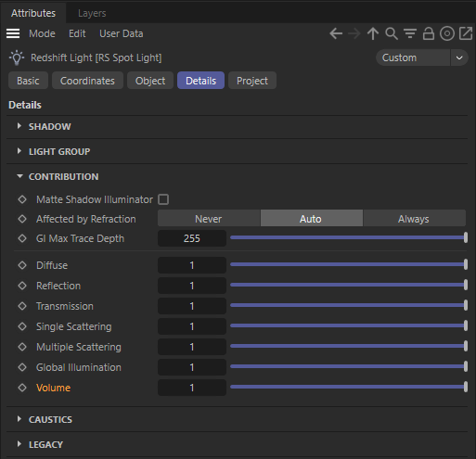This screenshot has width=476, height=459.
Task: Select the Coordinates tab button
Action: point(87,81)
